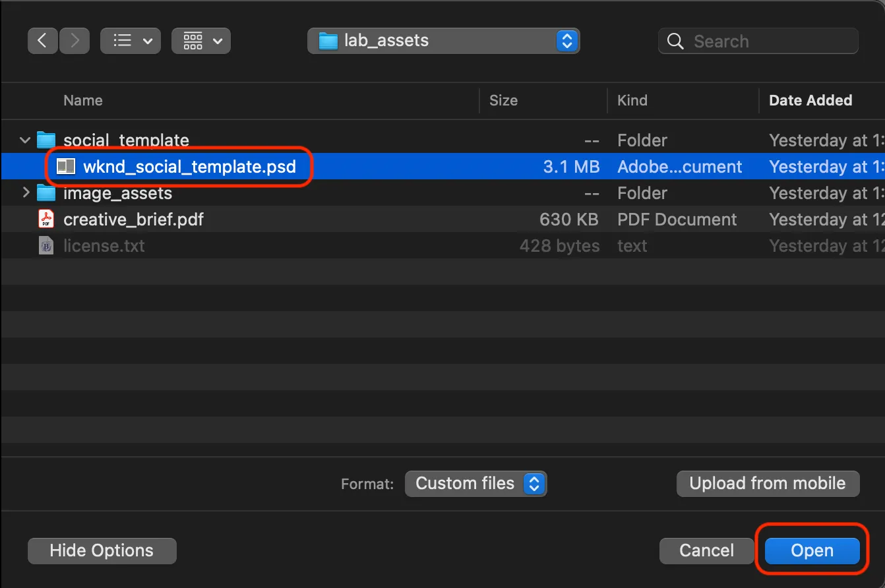Click the PSD file icon
The image size is (885, 588).
66,167
